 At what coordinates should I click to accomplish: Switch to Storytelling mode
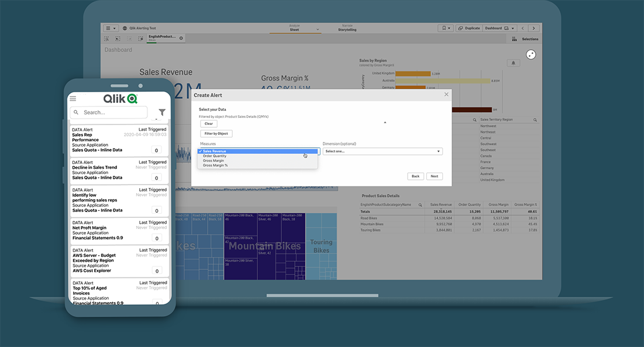347,29
